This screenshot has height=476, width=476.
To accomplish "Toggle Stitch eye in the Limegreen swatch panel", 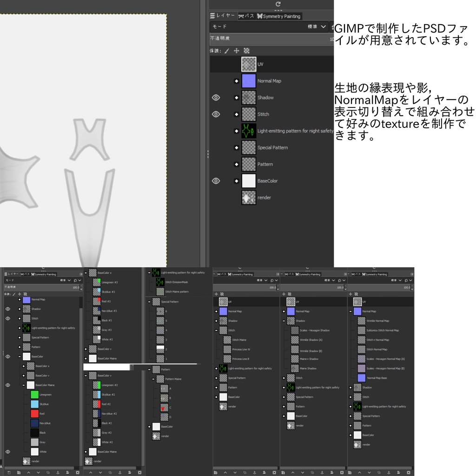I will (x=8, y=318).
